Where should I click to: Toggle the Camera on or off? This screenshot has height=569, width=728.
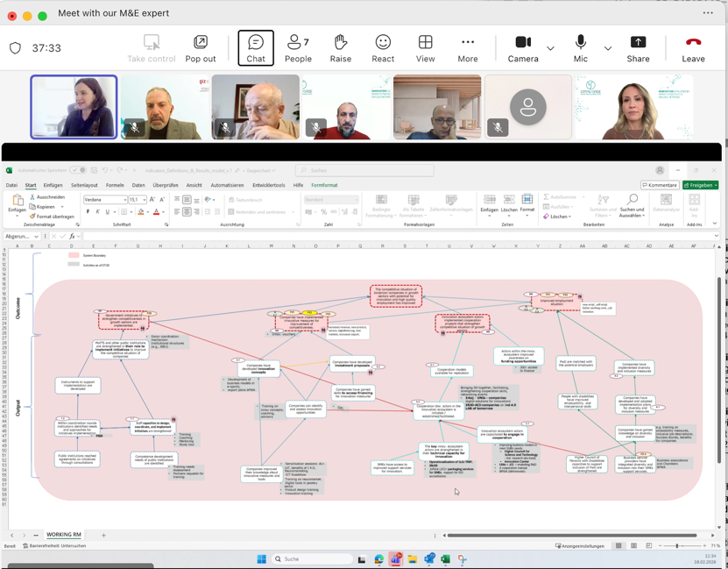tap(523, 48)
